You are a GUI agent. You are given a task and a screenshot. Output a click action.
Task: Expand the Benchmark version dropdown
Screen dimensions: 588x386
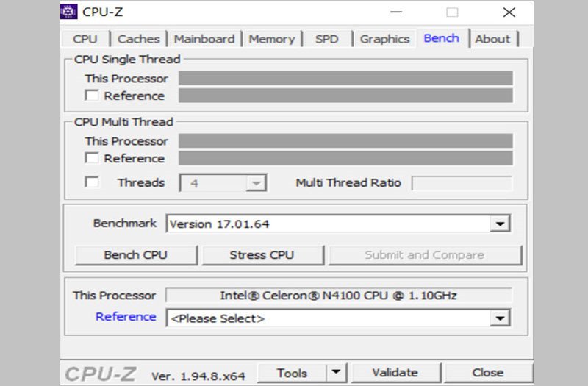(500, 224)
